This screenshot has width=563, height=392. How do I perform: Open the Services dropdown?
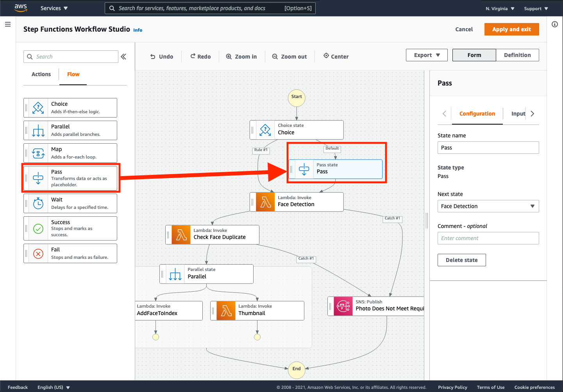[x=54, y=8]
